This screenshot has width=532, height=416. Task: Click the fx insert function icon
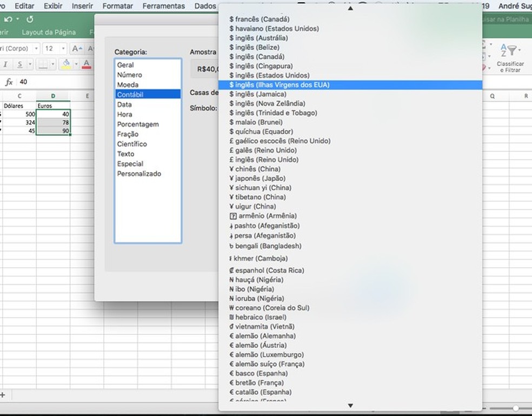tap(9, 82)
